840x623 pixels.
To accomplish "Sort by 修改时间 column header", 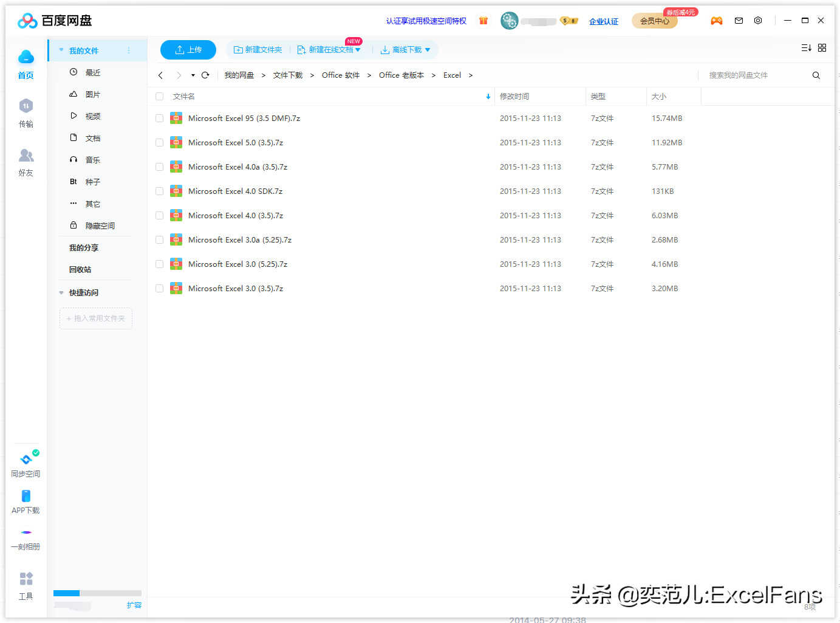I will (514, 97).
